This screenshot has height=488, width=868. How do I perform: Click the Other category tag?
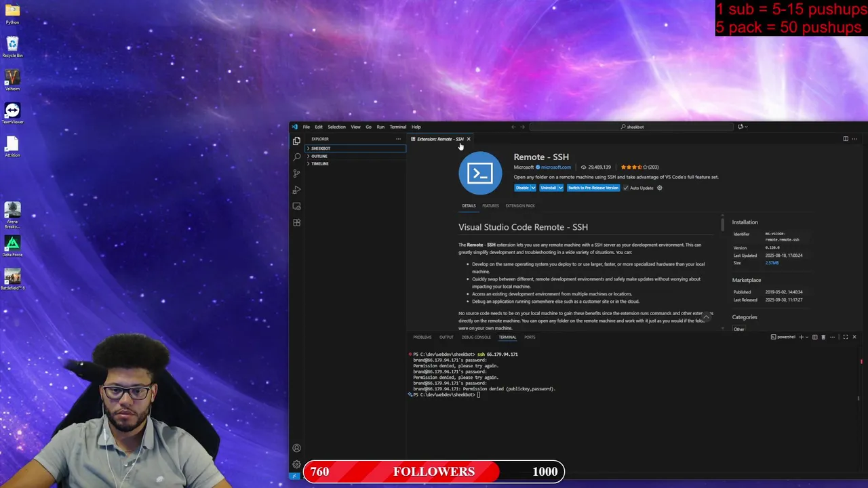click(738, 329)
